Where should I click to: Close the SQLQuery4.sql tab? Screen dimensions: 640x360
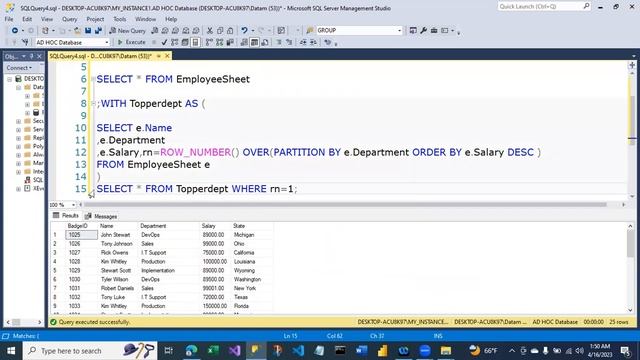pyautogui.click(x=167, y=56)
